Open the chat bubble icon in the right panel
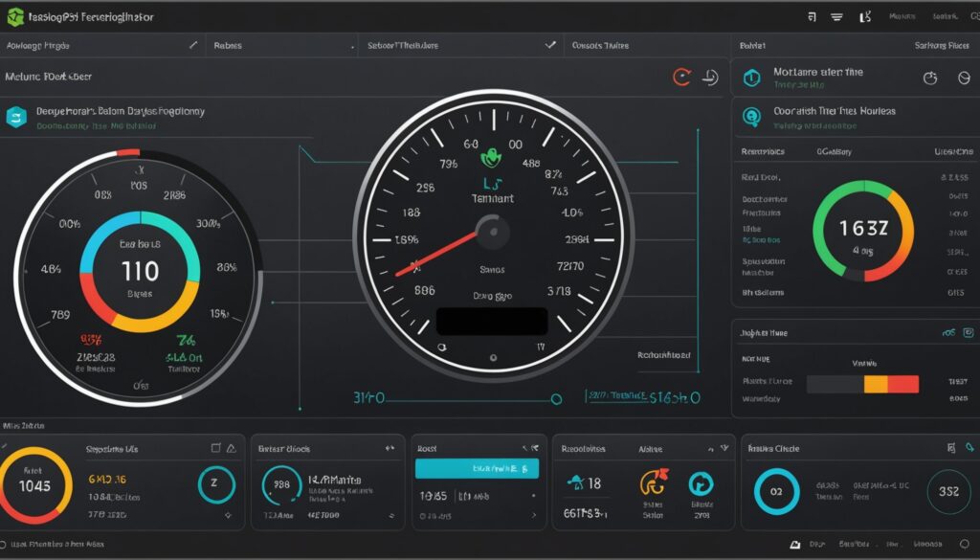This screenshot has width=980, height=560. [x=752, y=116]
